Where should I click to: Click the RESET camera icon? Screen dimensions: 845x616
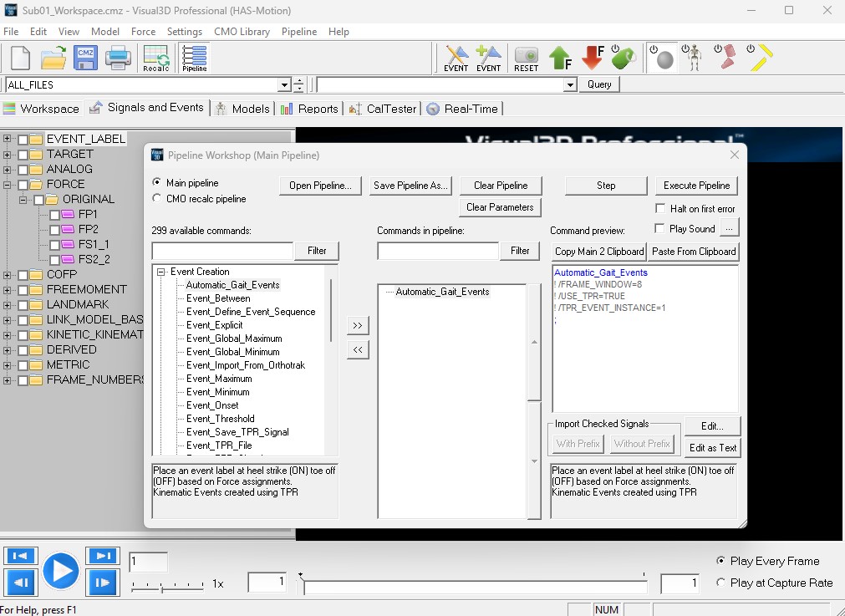click(x=526, y=59)
